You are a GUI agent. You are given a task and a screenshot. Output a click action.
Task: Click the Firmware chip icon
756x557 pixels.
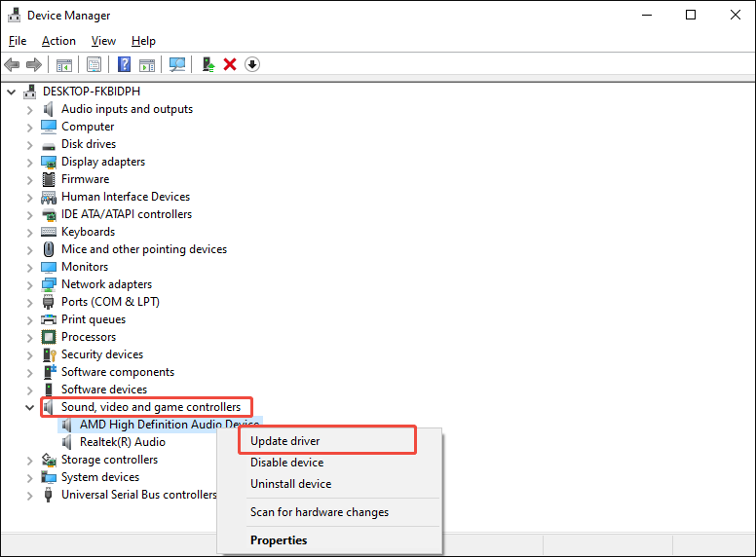(x=49, y=179)
